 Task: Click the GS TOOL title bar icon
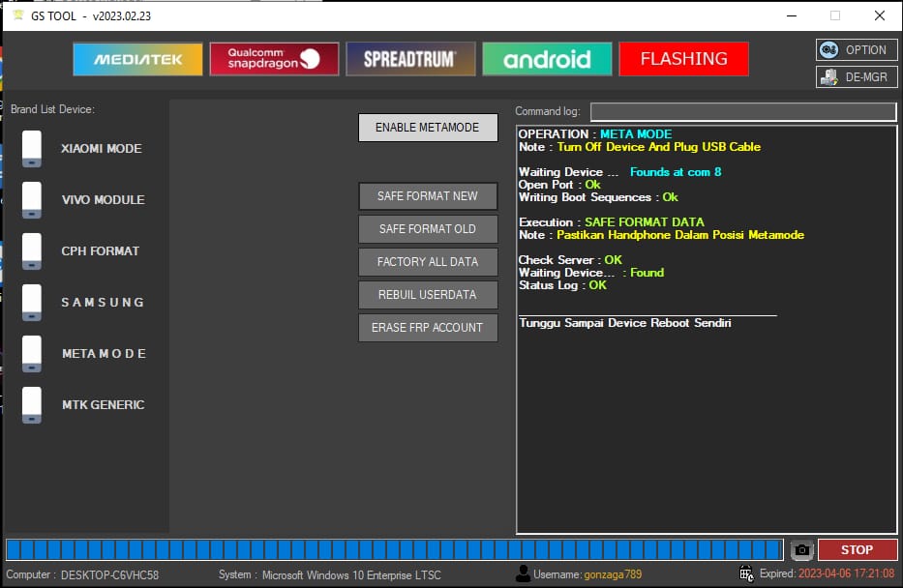click(x=17, y=15)
